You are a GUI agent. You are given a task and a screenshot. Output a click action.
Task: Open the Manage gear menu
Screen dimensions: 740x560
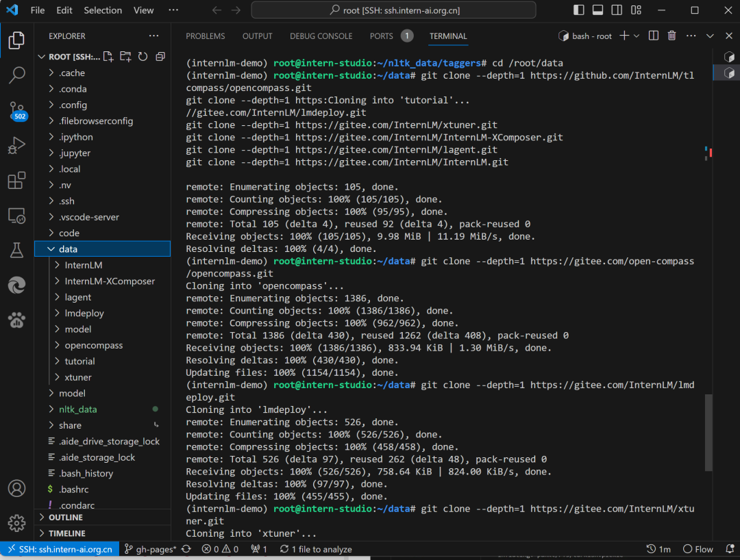(16, 523)
